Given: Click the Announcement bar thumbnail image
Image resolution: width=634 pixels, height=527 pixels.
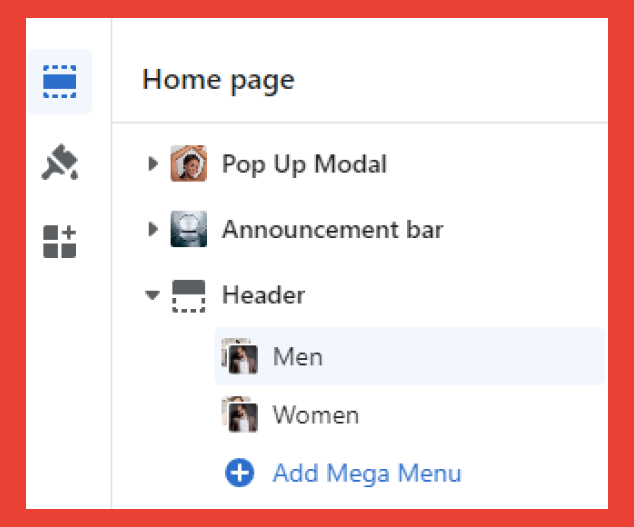Looking at the screenshot, I should [188, 229].
